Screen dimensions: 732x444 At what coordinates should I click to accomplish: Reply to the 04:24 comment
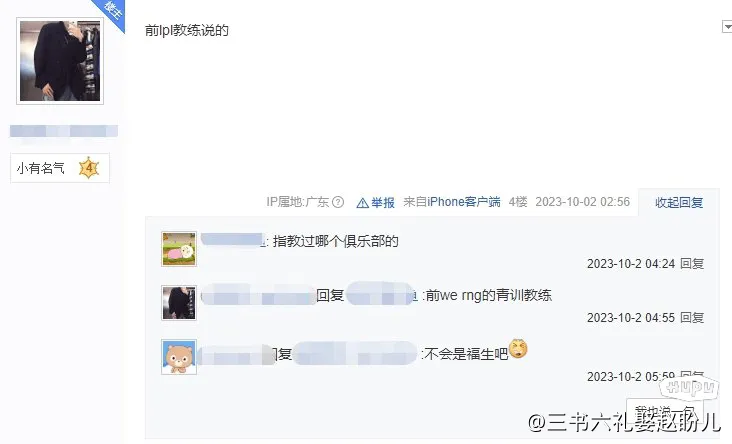692,264
